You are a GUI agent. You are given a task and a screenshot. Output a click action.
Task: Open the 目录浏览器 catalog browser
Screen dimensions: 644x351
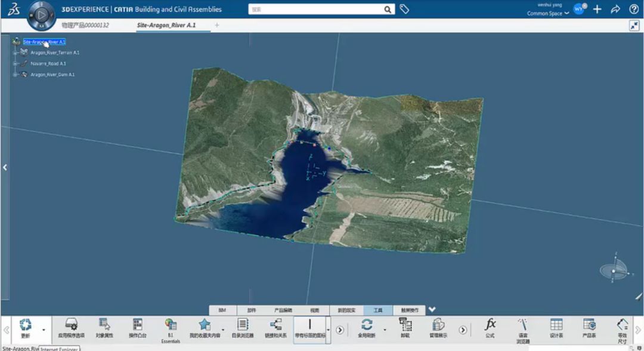coord(242,325)
